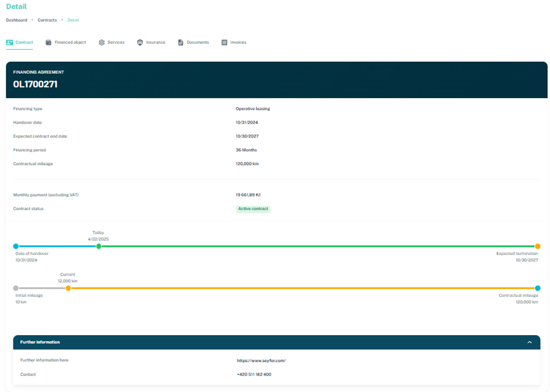This screenshot has height=392, width=550.
Task: Click the Financed object car icon
Action: [49, 42]
